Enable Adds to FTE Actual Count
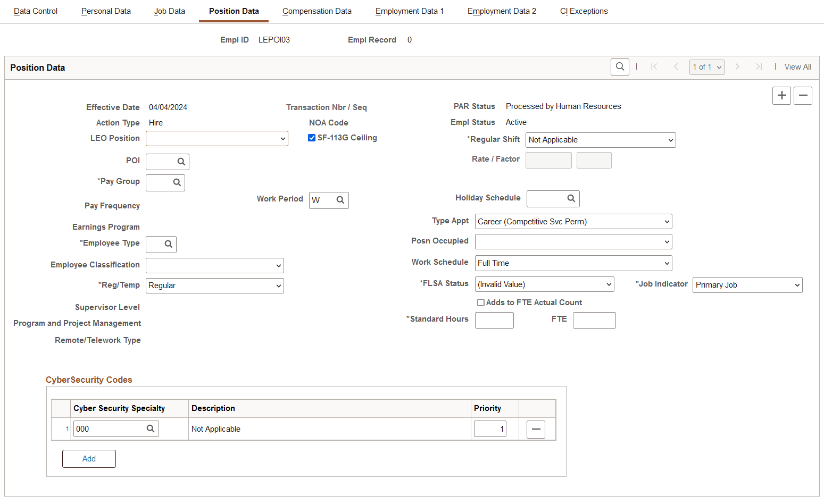Screen dimensions: 824x504 coord(480,302)
